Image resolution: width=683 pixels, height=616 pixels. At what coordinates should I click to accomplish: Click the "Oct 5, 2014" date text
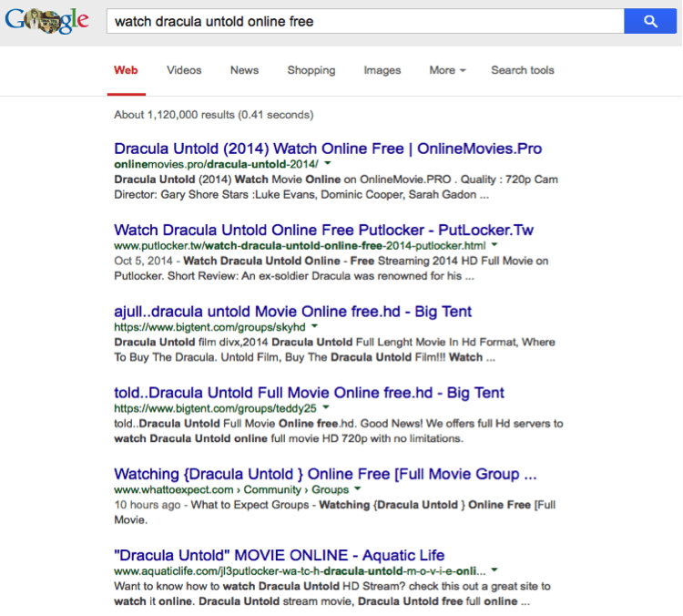[143, 262]
